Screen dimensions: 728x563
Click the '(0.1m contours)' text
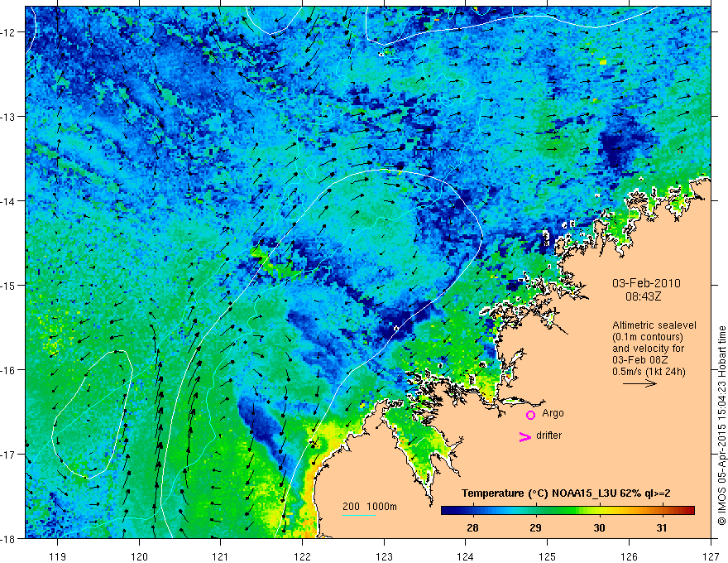click(x=648, y=337)
